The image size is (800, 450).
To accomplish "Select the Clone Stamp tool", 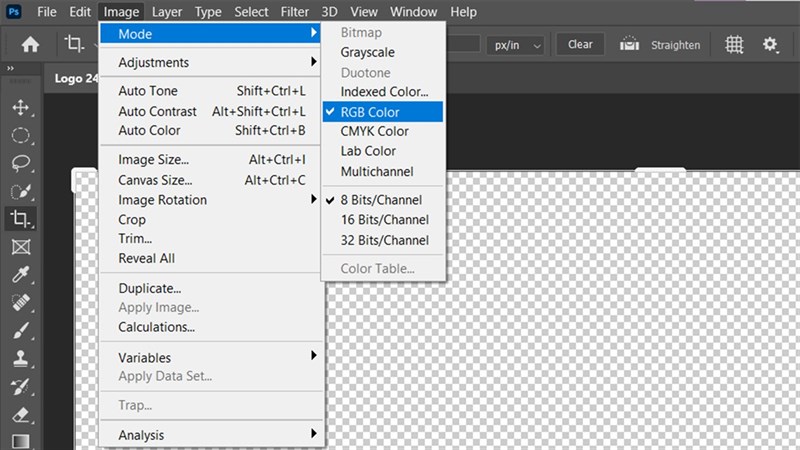I will (19, 358).
